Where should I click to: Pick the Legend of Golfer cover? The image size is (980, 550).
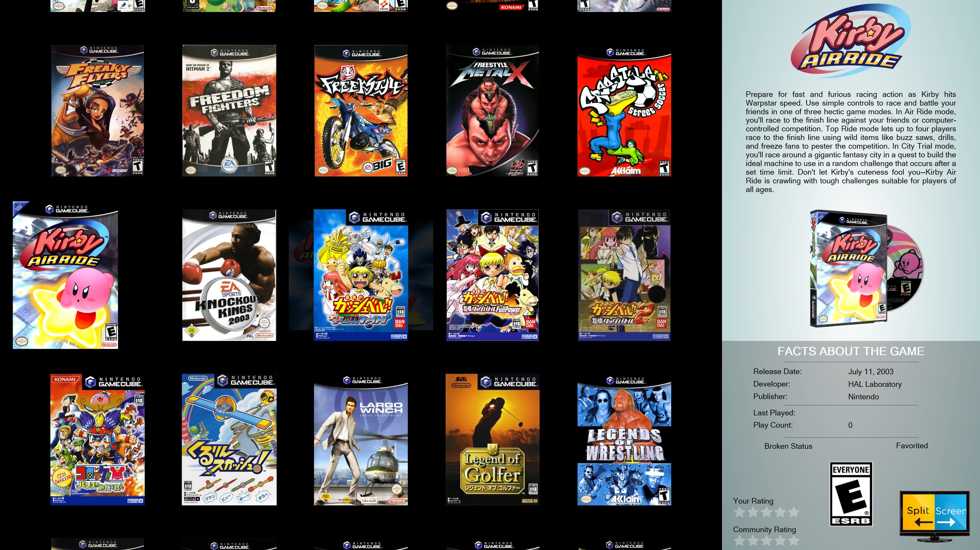[x=493, y=439]
